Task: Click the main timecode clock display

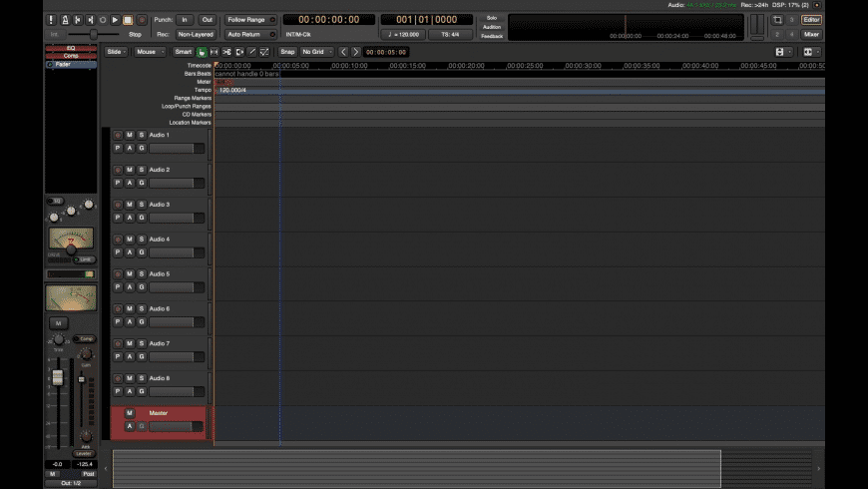Action: [329, 20]
